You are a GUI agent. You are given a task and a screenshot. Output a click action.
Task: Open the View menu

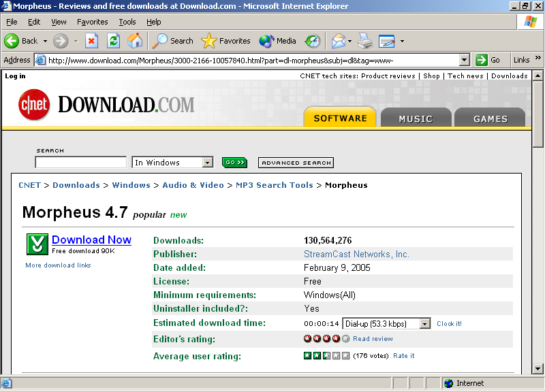click(59, 22)
